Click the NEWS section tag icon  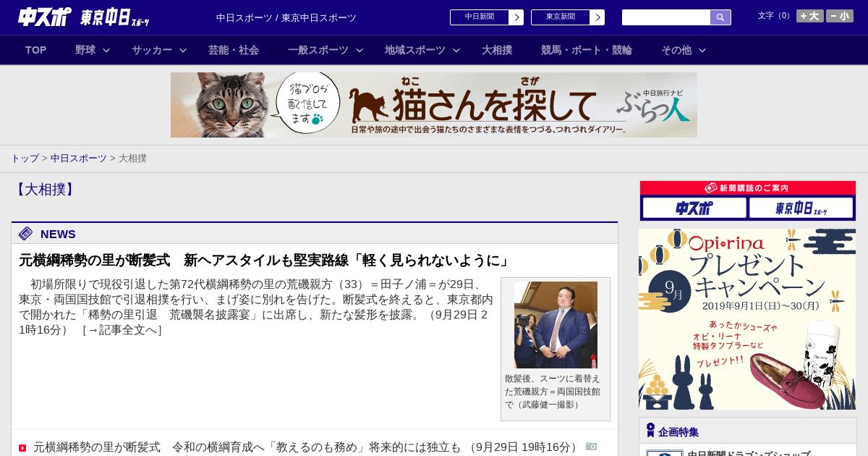[x=26, y=233]
